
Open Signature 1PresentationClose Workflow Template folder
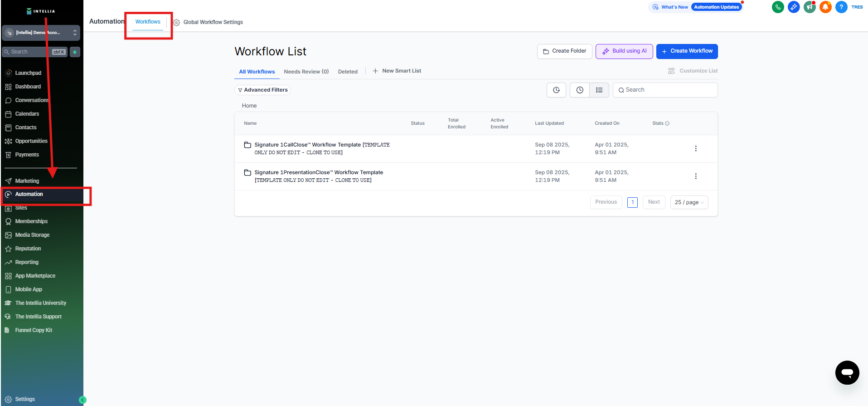(319, 173)
